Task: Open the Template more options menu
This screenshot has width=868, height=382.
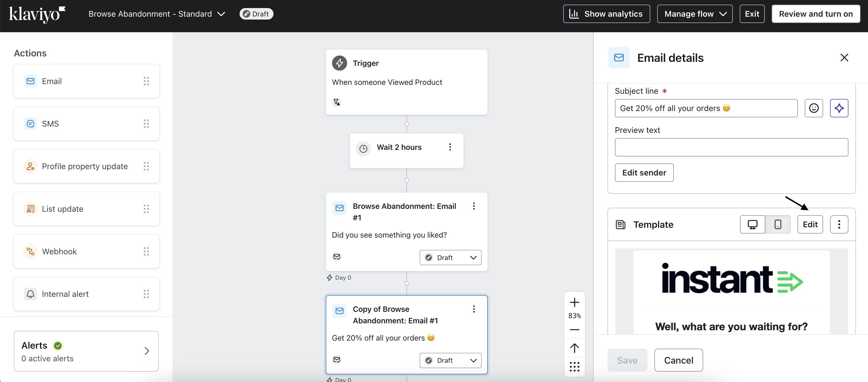Action: [x=839, y=224]
